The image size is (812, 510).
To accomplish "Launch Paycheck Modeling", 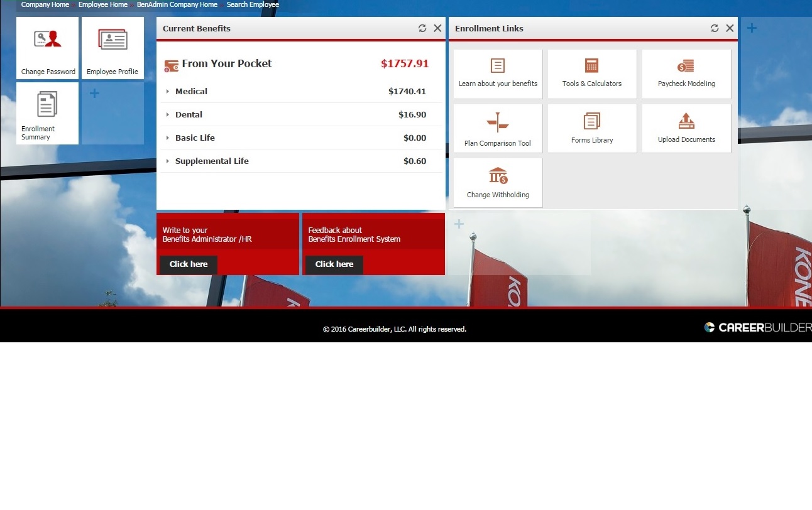I will [x=686, y=74].
